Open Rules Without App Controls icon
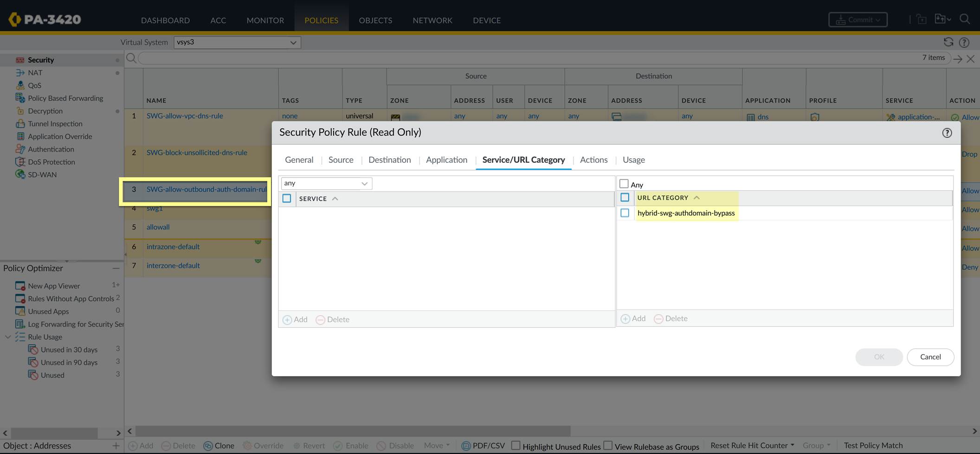 click(x=20, y=299)
